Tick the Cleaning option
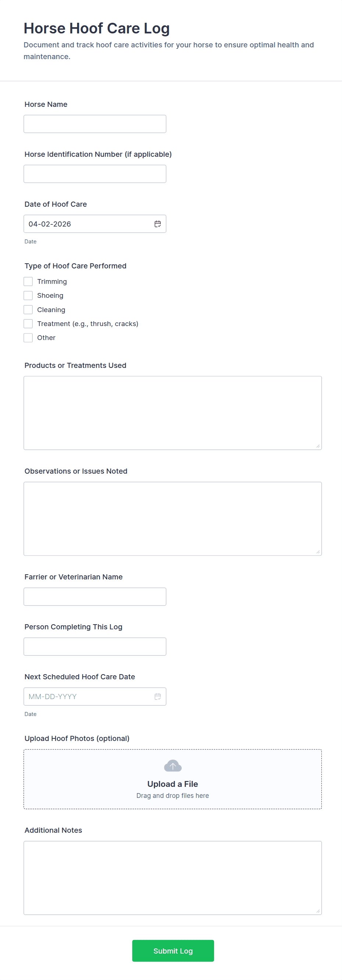 point(28,310)
